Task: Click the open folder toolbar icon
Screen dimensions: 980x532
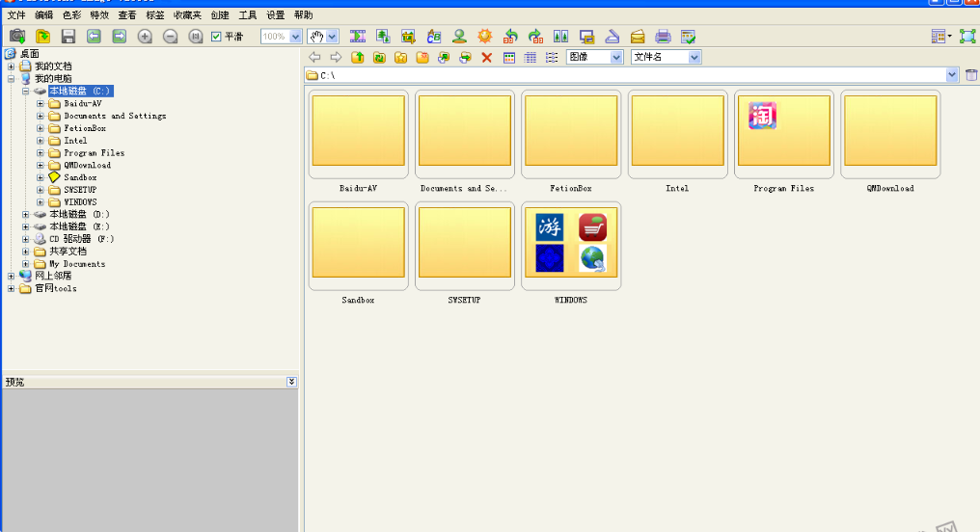Action: point(43,37)
